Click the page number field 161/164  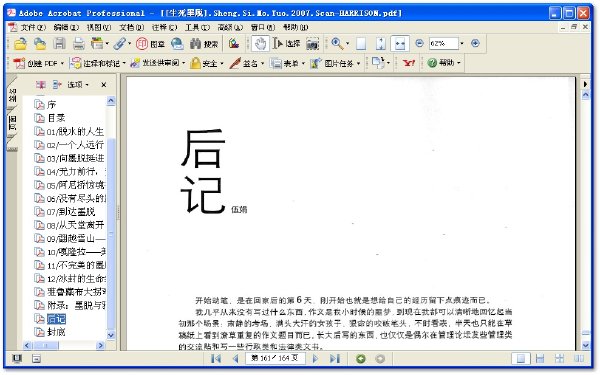[x=275, y=359]
